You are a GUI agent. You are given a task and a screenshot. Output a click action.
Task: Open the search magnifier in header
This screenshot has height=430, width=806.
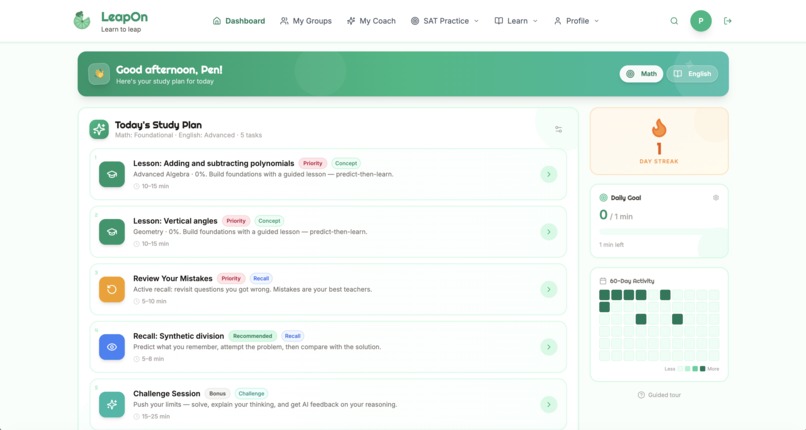[674, 21]
